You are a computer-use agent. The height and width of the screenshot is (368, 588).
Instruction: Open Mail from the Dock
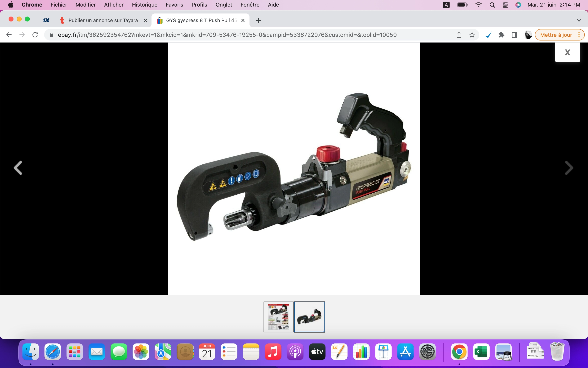[97, 351]
